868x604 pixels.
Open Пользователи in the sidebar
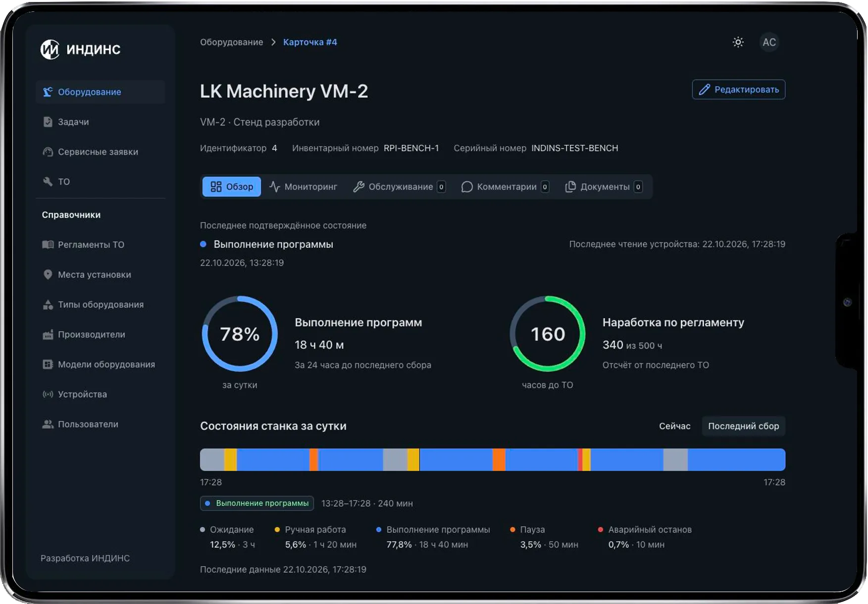tap(101, 424)
